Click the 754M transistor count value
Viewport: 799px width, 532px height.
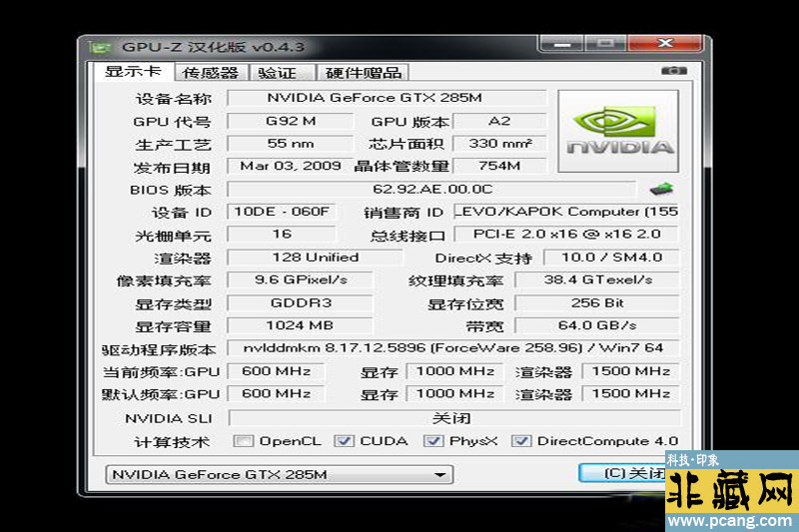click(x=499, y=166)
